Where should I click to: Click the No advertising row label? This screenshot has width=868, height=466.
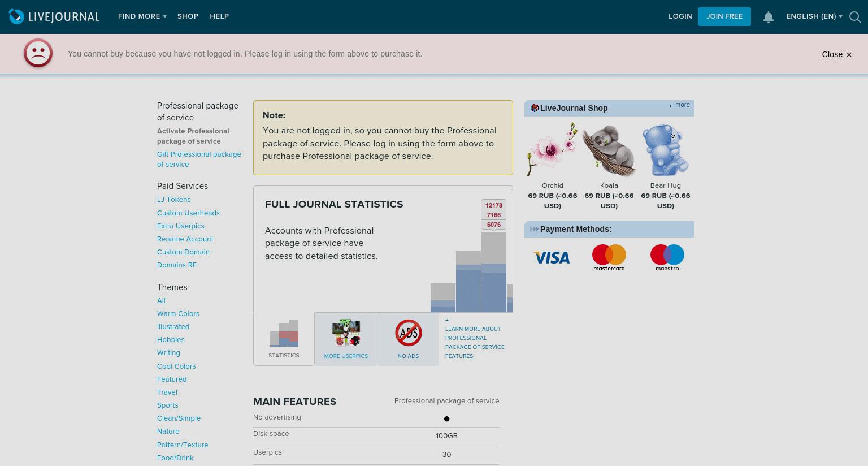click(277, 417)
